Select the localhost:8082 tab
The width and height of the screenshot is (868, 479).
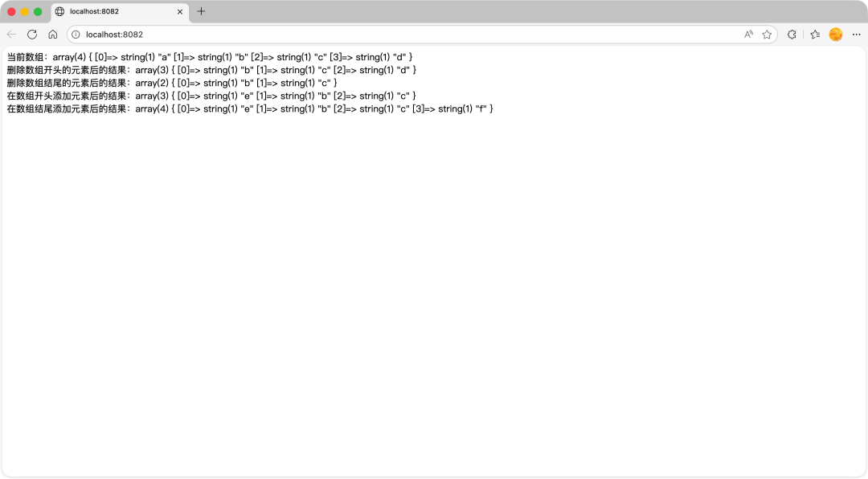[x=120, y=11]
